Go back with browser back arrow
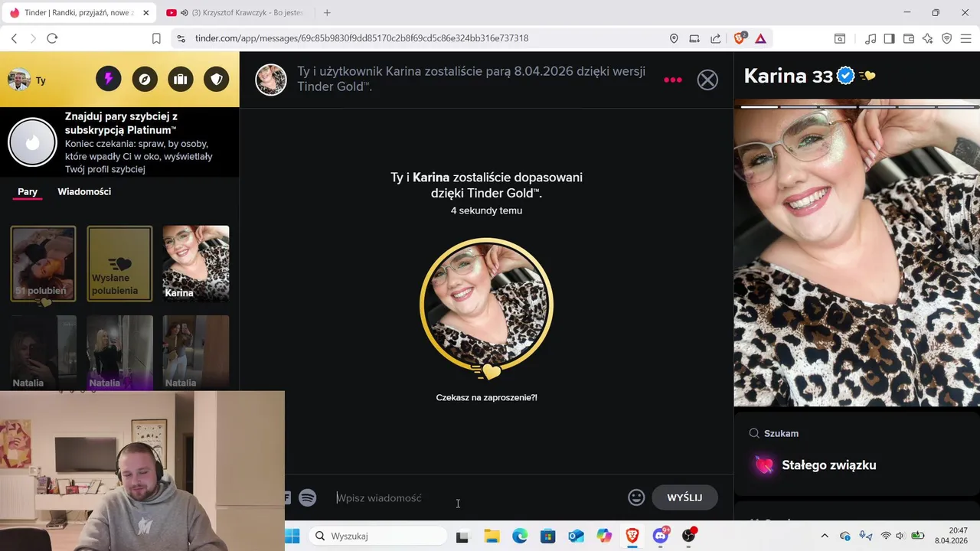 tap(14, 38)
